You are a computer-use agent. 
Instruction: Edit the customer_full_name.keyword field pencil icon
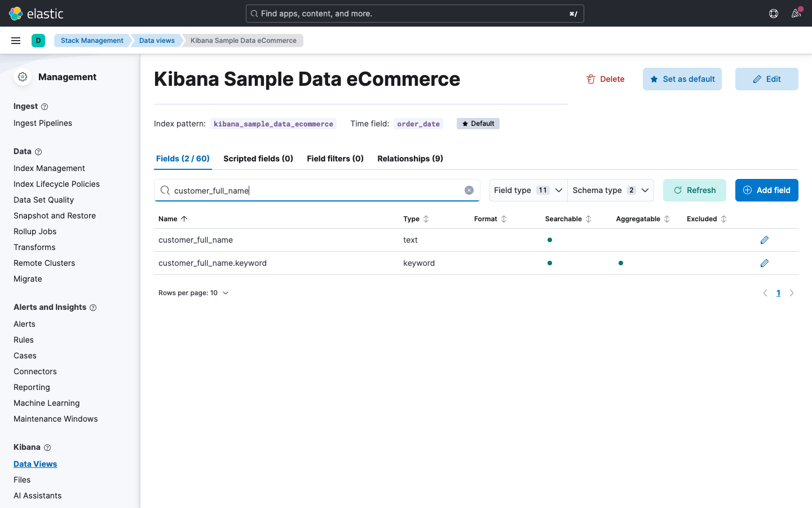tap(764, 263)
